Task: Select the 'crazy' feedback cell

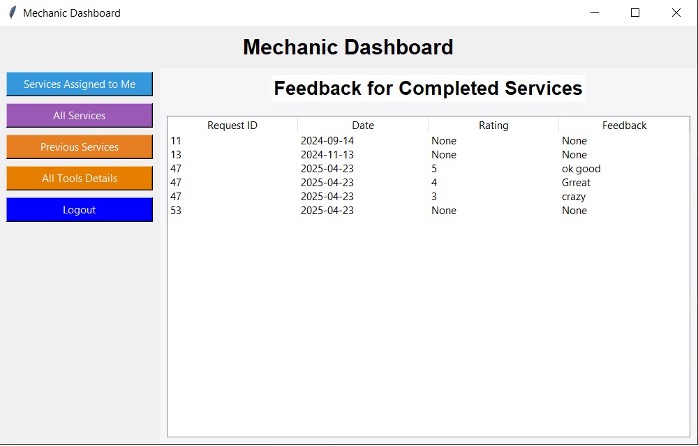Action: (573, 196)
